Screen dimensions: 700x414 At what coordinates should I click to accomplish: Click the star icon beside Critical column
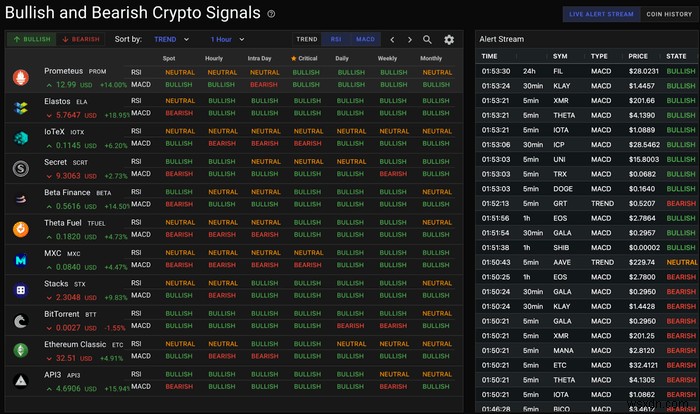293,59
